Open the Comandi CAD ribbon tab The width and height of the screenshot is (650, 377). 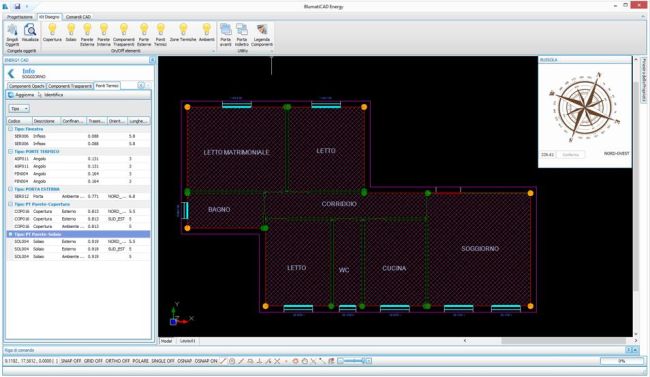(x=78, y=17)
